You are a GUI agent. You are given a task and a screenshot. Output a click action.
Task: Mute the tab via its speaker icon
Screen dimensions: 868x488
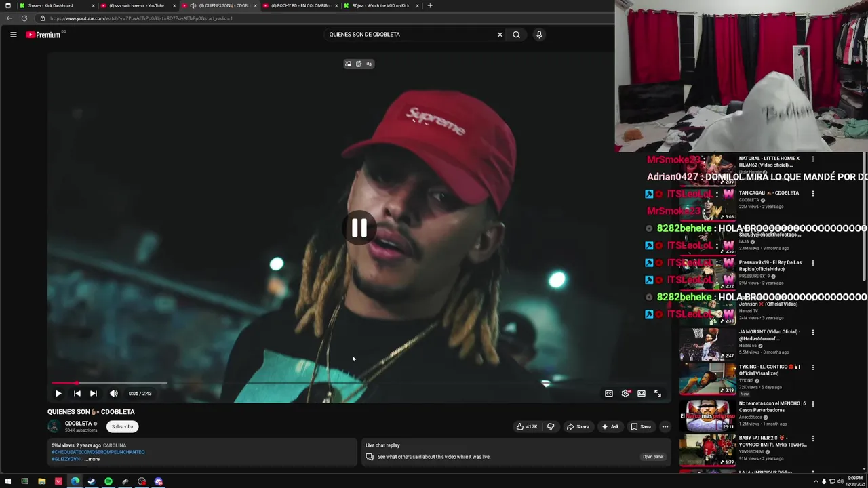coord(193,5)
